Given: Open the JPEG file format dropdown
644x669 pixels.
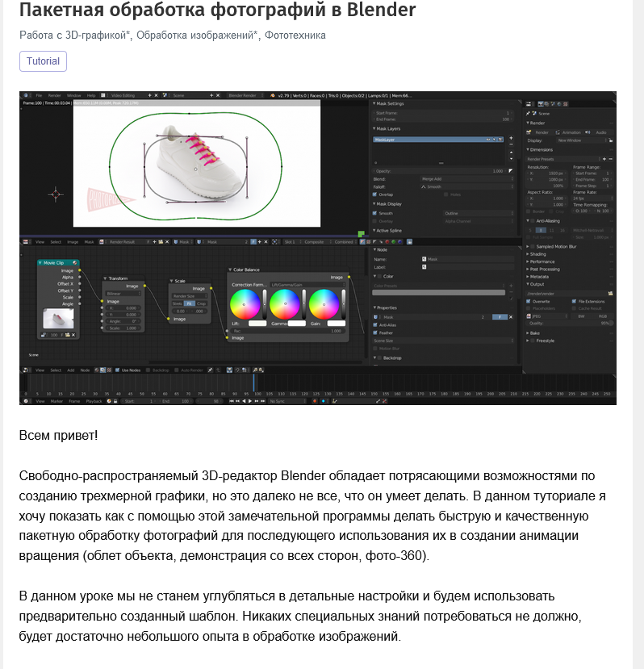Looking at the screenshot, I should pyautogui.click(x=547, y=316).
